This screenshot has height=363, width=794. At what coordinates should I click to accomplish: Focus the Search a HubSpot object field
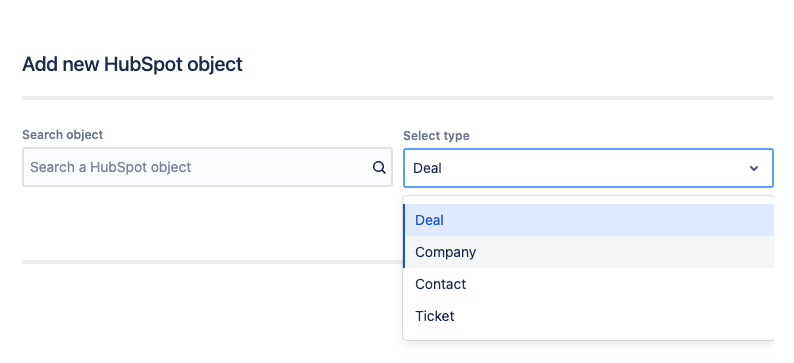207,167
